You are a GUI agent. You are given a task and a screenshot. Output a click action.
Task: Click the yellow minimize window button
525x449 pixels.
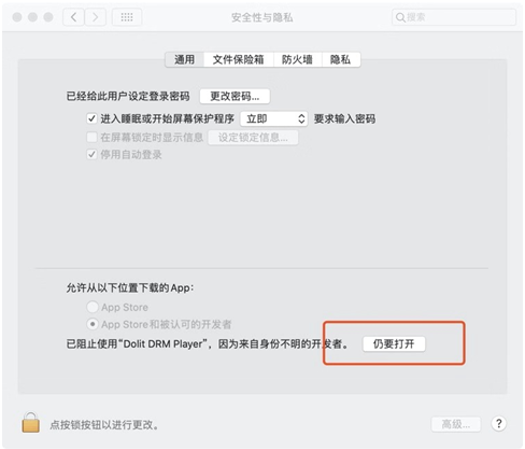point(33,17)
